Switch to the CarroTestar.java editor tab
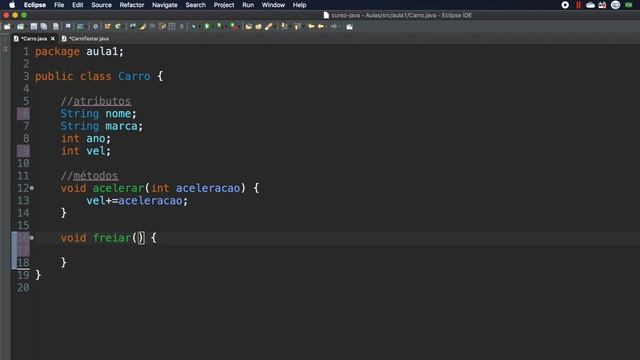 tap(85, 38)
